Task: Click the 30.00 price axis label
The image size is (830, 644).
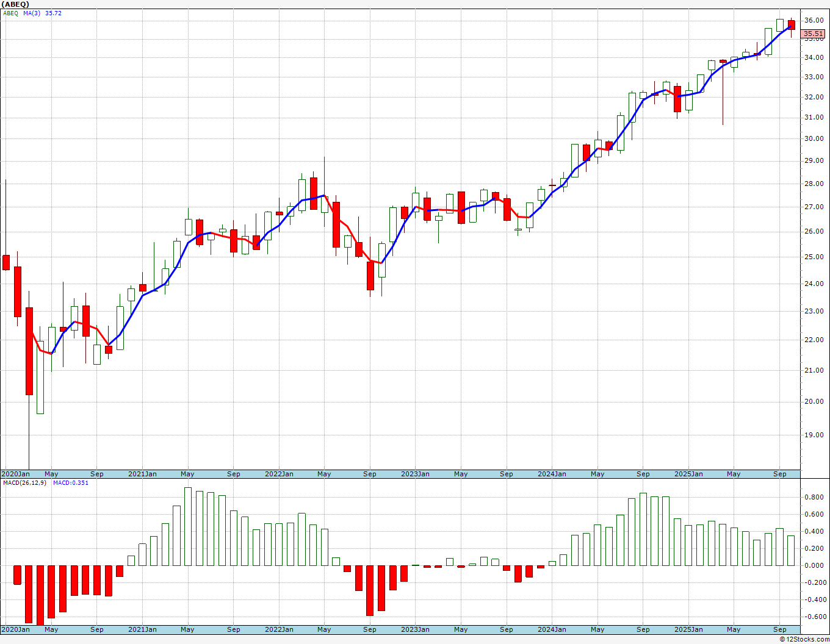Action: (x=814, y=138)
